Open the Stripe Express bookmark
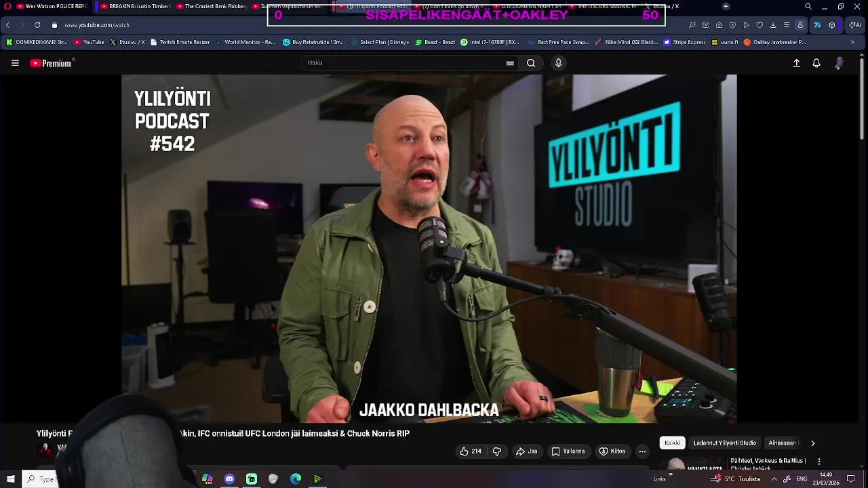The width and height of the screenshot is (868, 488). (x=685, y=42)
